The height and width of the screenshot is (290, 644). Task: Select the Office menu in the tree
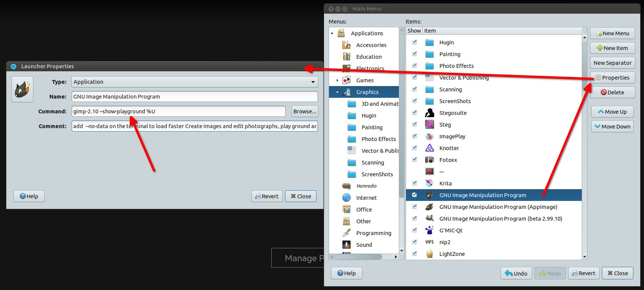pyautogui.click(x=364, y=210)
